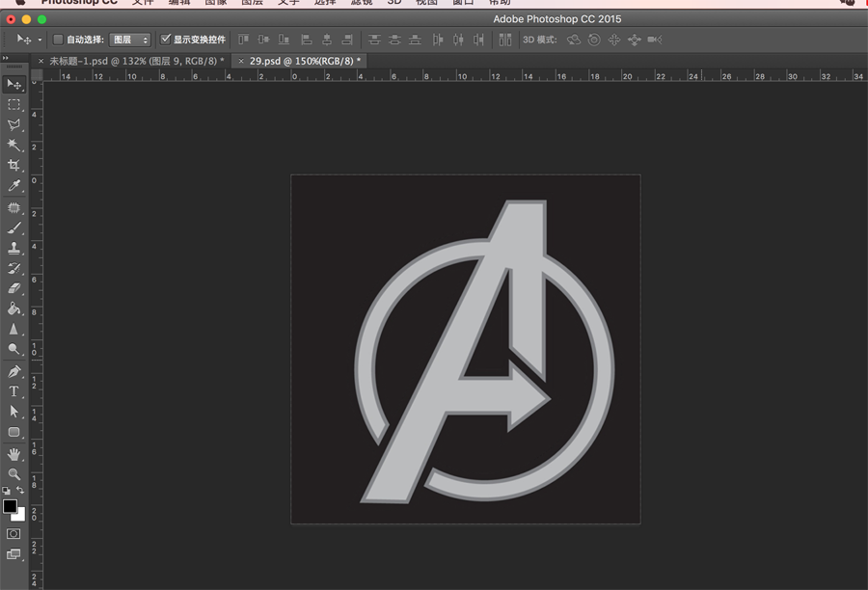This screenshot has height=590, width=868.
Task: Swap foreground and background colors
Action: pos(20,491)
